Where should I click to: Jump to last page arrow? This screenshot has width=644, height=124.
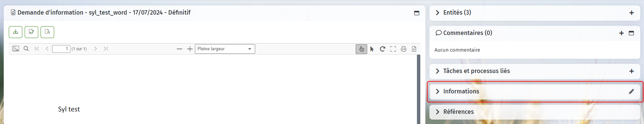(106, 49)
